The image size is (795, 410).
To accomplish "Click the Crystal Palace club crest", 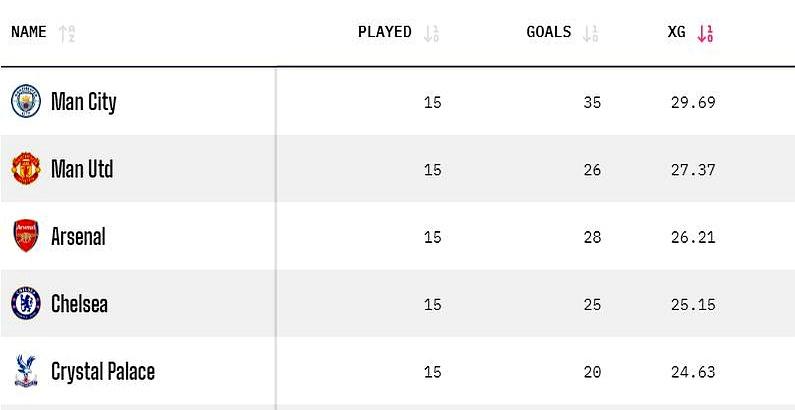I will click(25, 372).
